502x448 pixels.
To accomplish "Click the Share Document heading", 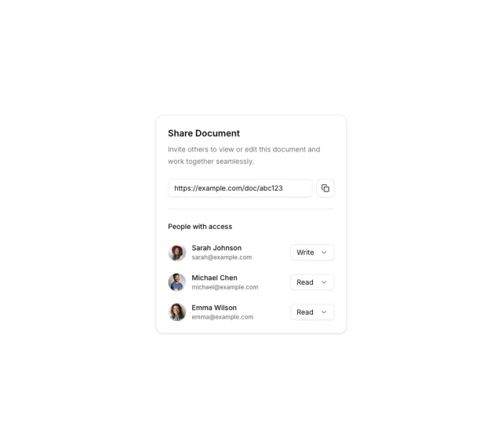I will 204,133.
